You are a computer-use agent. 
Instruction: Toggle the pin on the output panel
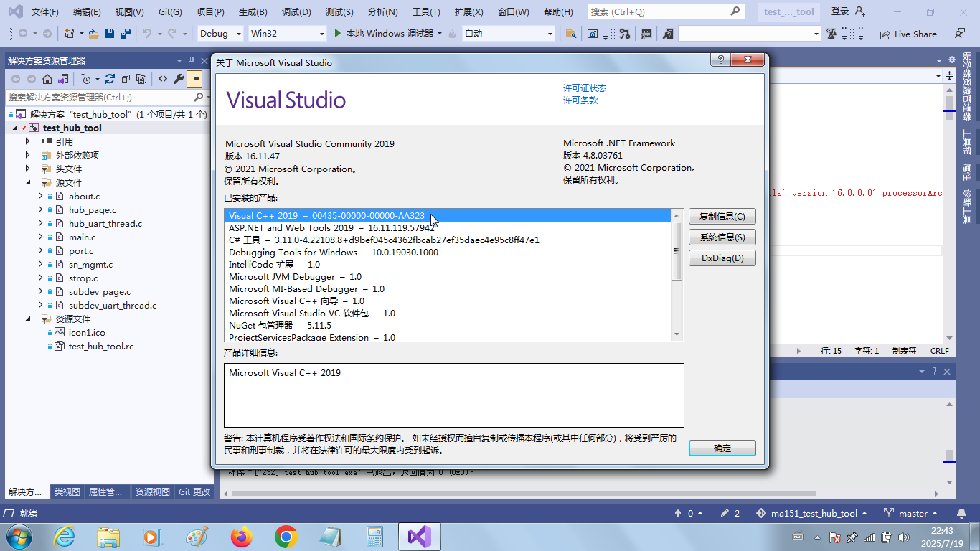pyautogui.click(x=935, y=371)
